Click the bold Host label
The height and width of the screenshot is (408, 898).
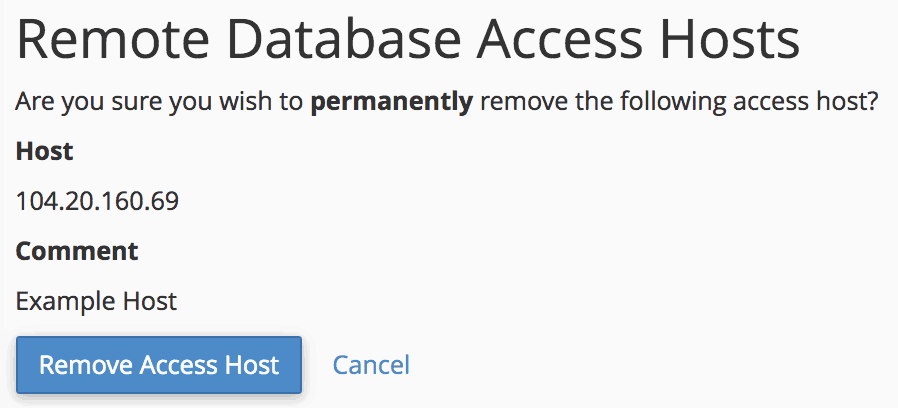click(45, 152)
